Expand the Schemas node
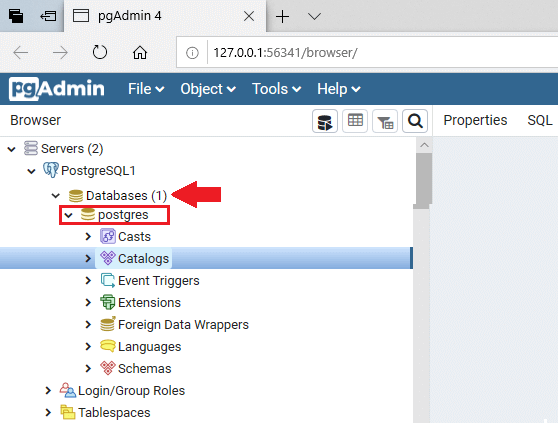The height and width of the screenshot is (423, 558). pos(88,369)
